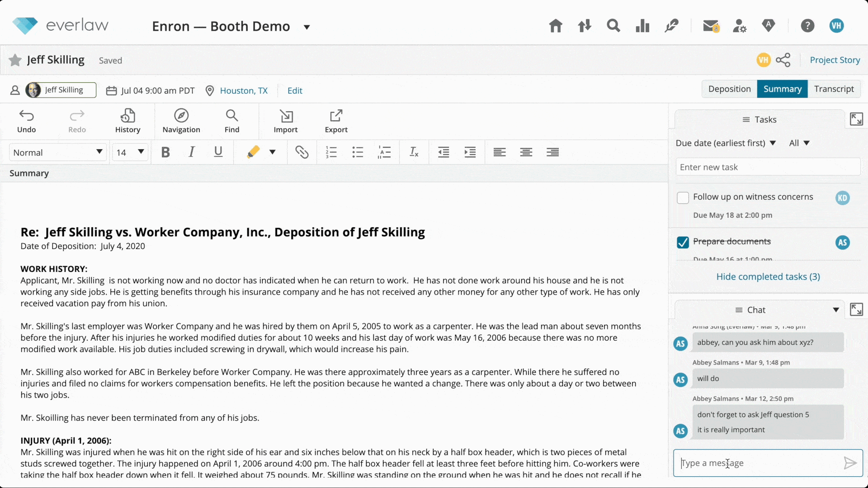Open the Normal paragraph style dropdown

tap(57, 152)
